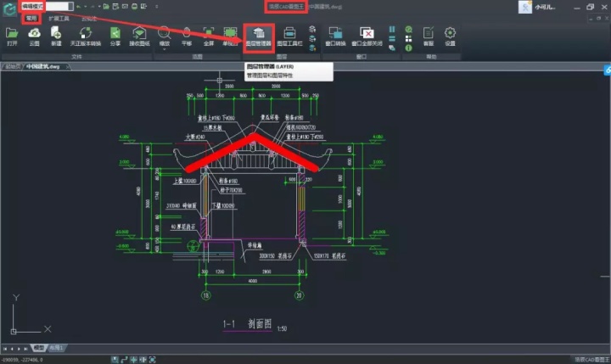The height and width of the screenshot is (364, 611).
Task: Click the app logo at window corner
Action: [9, 9]
